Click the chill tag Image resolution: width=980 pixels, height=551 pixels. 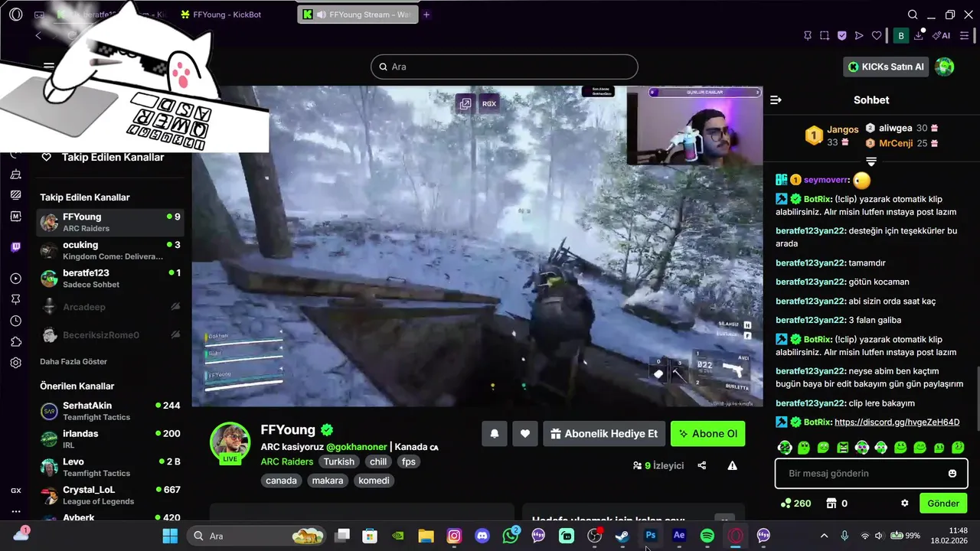(378, 461)
